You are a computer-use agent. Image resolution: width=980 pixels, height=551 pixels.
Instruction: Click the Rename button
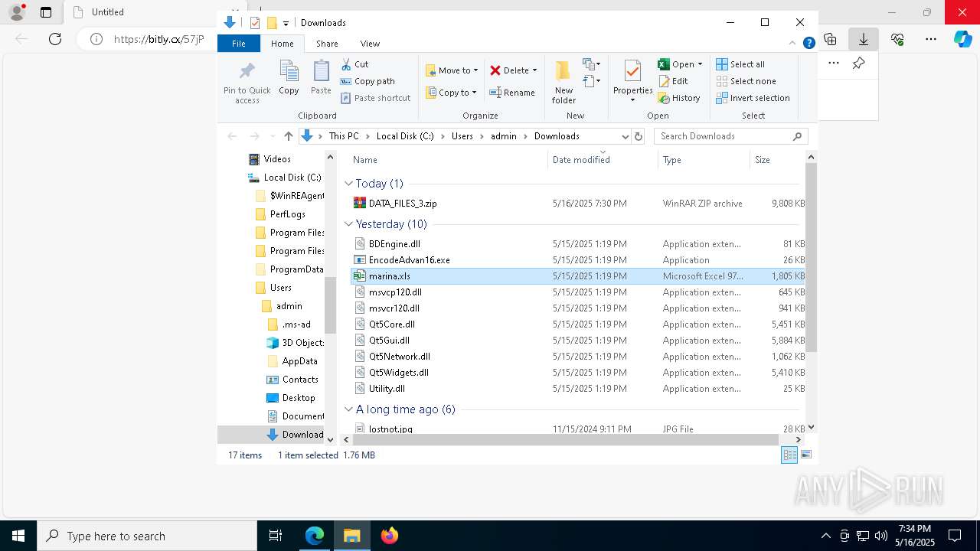pyautogui.click(x=512, y=93)
